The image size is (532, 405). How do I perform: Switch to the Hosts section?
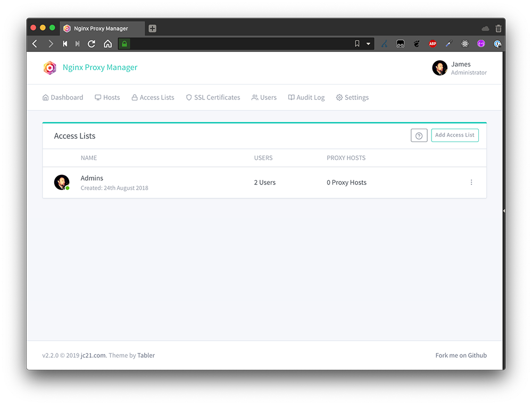(107, 97)
